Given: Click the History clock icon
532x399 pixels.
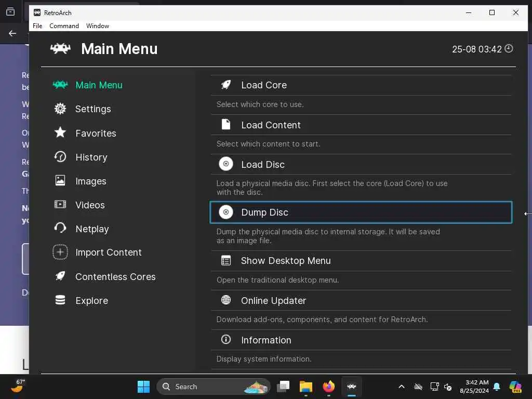Looking at the screenshot, I should [x=60, y=157].
